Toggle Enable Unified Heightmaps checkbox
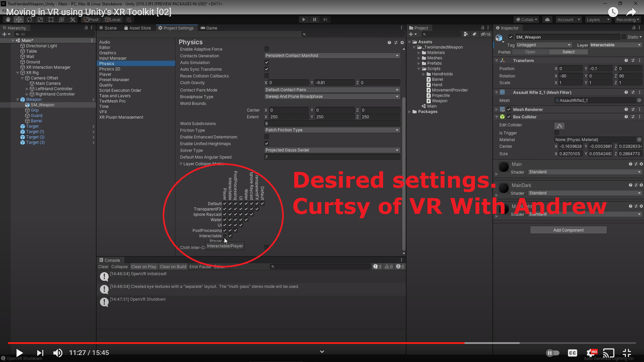 click(x=267, y=143)
